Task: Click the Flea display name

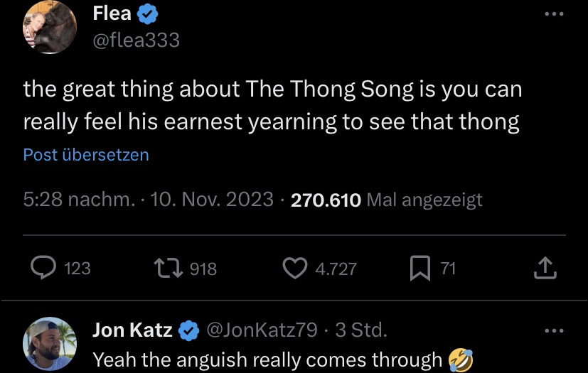Action: (x=112, y=13)
